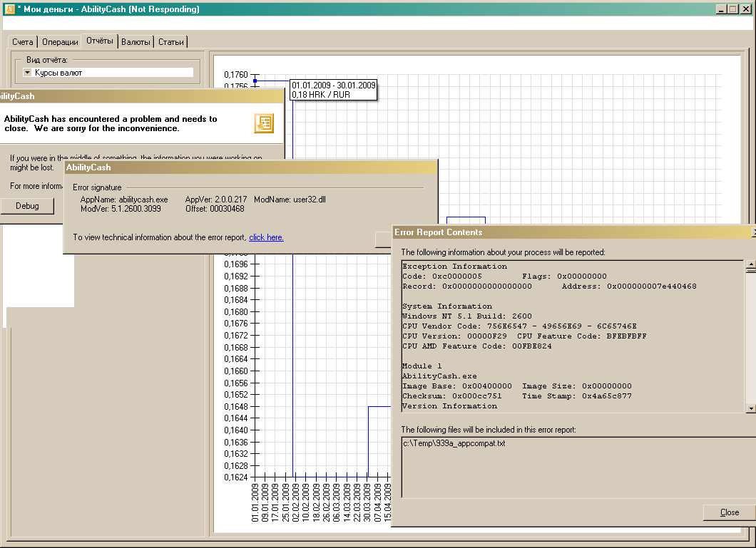Viewport: 756px width, 548px height.
Task: Switch to the Статьи tab
Action: click(x=171, y=42)
